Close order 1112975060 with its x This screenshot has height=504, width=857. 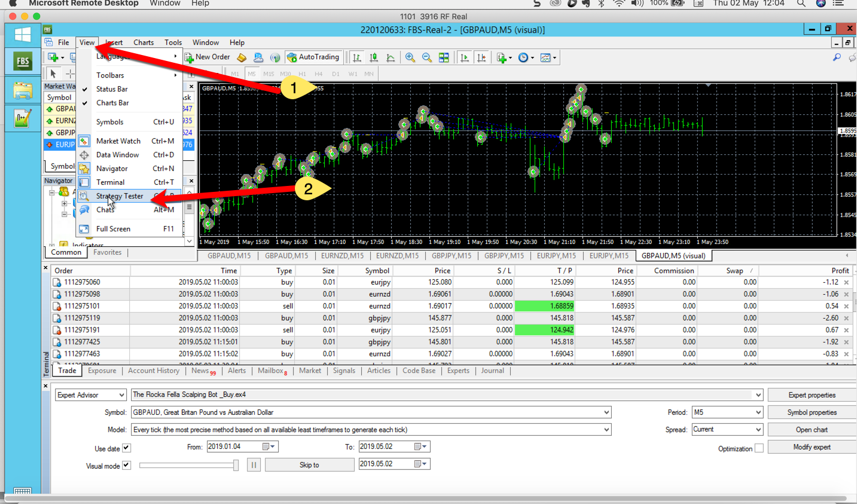[846, 282]
